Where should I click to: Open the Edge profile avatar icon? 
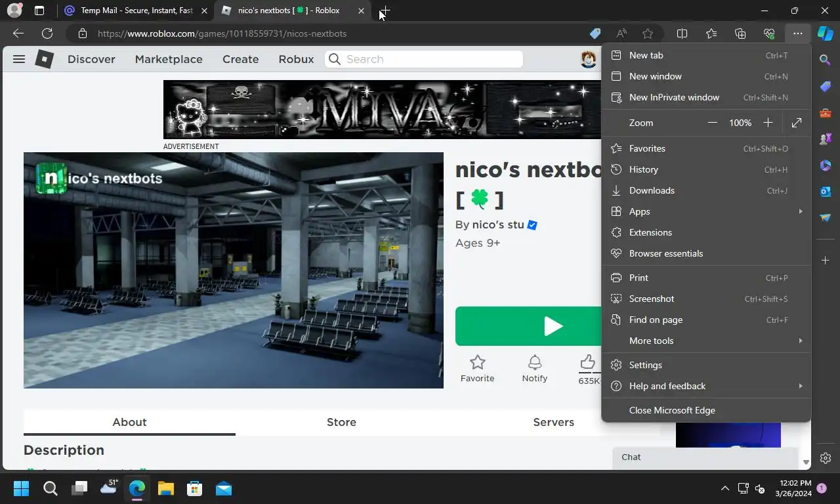click(14, 10)
